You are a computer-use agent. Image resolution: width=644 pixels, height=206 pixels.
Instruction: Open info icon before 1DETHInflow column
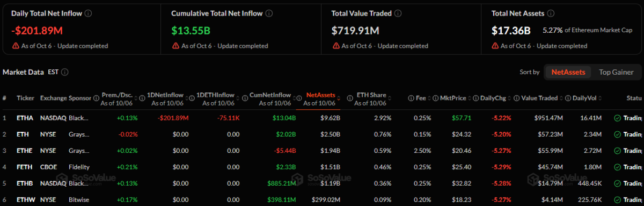192,98
